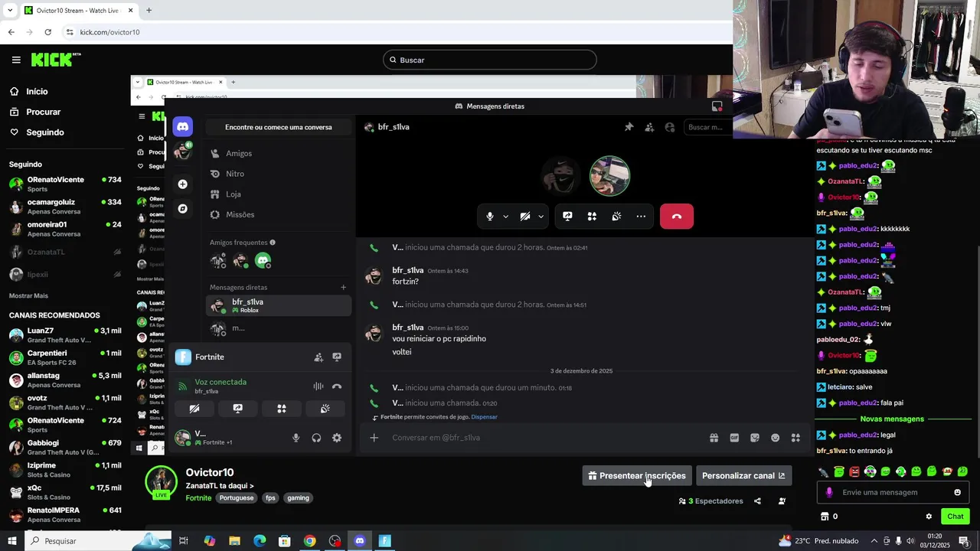This screenshot has height=551, width=980.
Task: Toggle the user profile sidebar in DM header
Action: pos(670,127)
